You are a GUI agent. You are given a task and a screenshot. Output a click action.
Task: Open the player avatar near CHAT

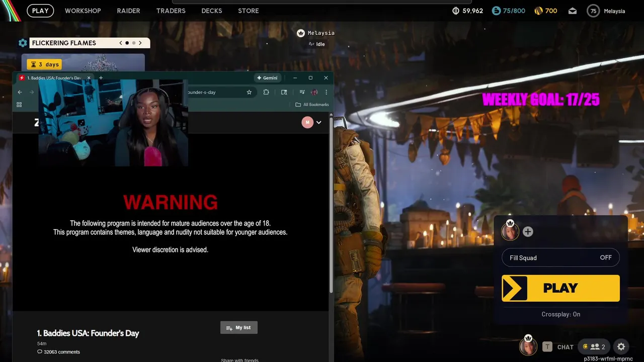528,346
